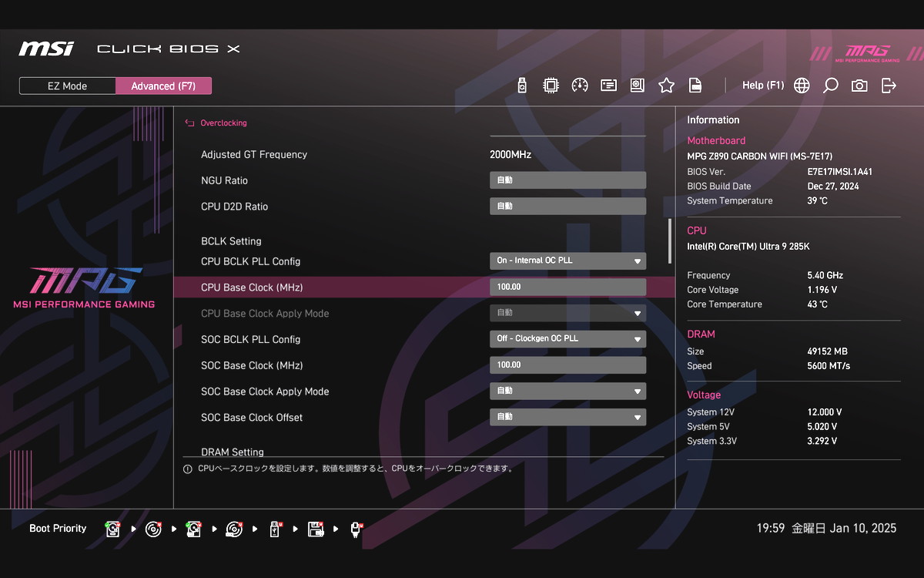Select the third boot device hard disk icon
924x578 pixels.
point(193,529)
